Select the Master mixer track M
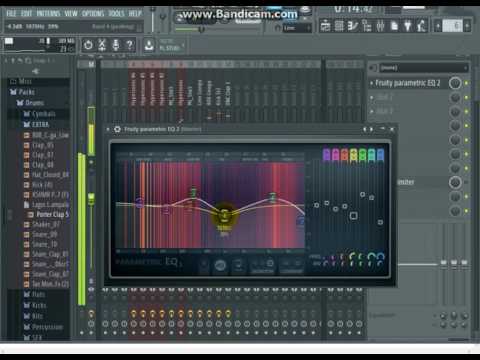480x360 pixels. click(91, 64)
